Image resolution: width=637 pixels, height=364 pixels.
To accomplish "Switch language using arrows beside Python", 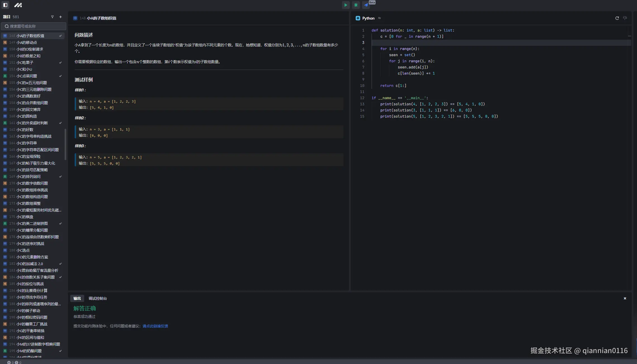I will click(x=379, y=18).
